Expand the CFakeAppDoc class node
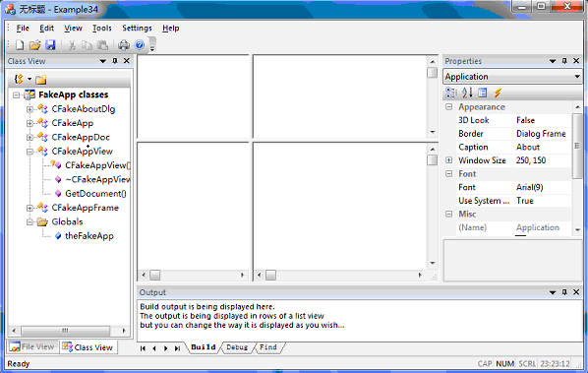The height and width of the screenshot is (373, 588). pos(29,138)
